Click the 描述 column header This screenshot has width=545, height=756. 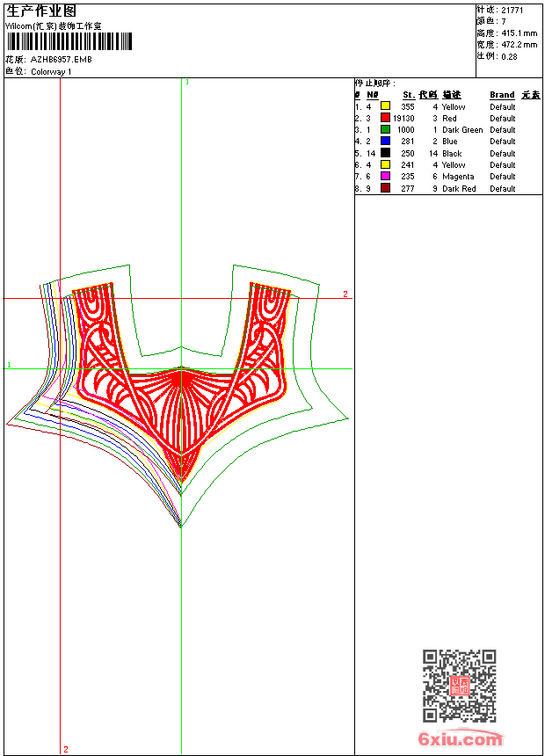tap(451, 95)
